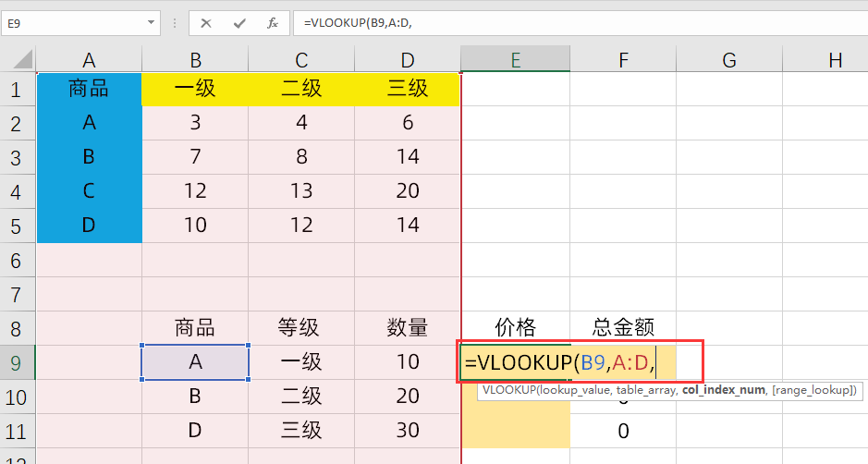Click cell B11 containing D
868x464 pixels.
click(x=195, y=431)
